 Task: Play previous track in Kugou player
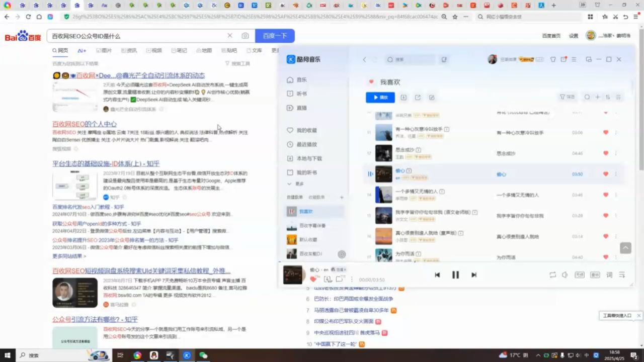coord(437,275)
